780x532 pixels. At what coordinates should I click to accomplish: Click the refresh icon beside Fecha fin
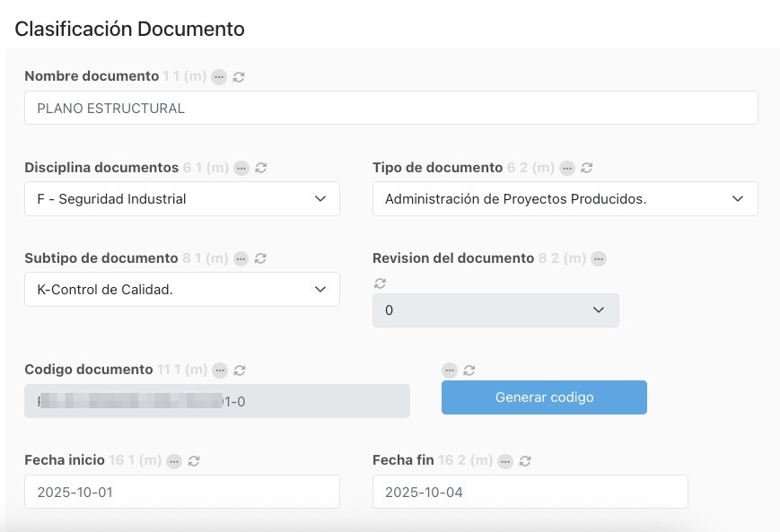[x=525, y=461]
